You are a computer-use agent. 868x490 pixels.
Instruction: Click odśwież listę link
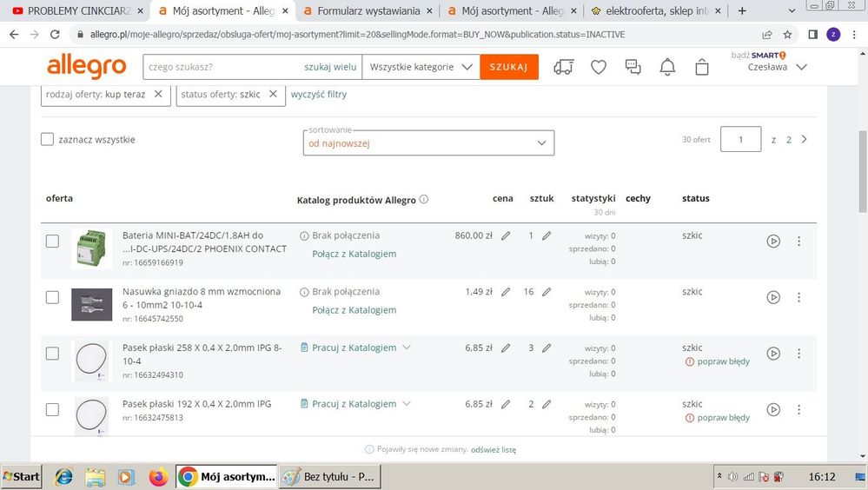click(494, 449)
